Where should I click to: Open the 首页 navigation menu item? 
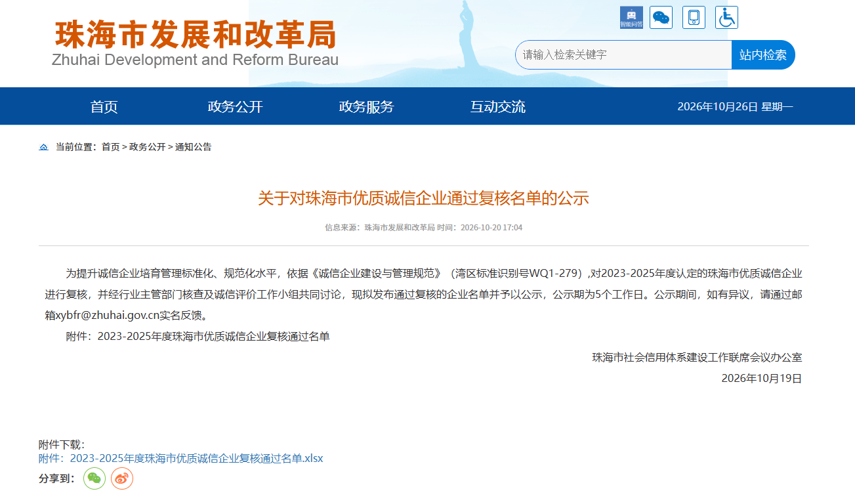tap(104, 107)
